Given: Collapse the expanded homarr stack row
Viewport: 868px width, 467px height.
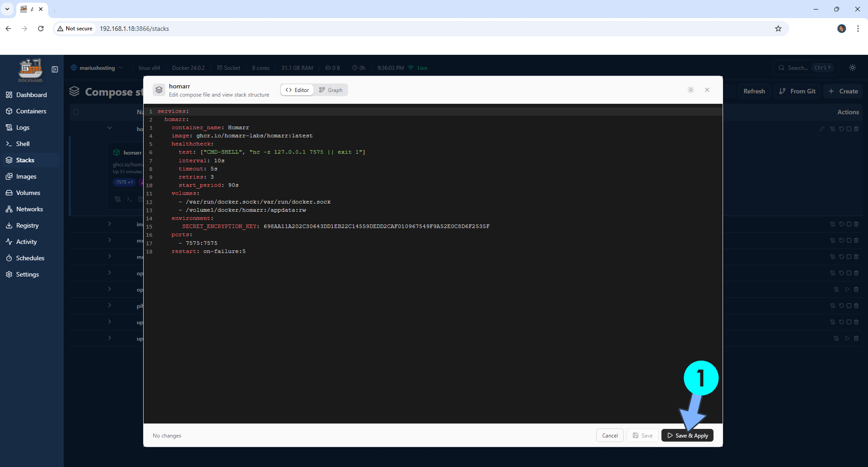Looking at the screenshot, I should [x=109, y=128].
